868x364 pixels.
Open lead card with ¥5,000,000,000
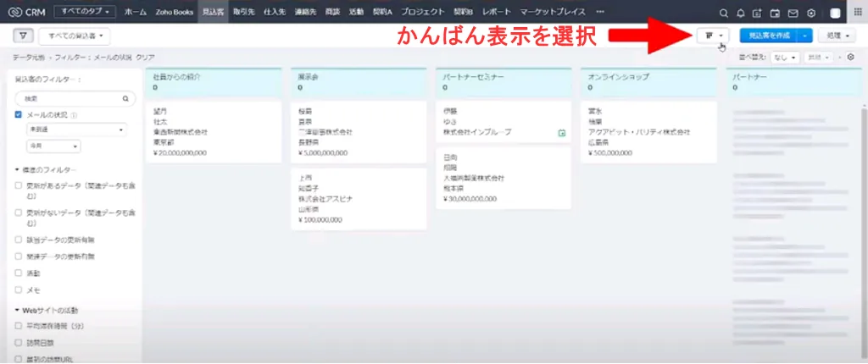click(x=359, y=132)
